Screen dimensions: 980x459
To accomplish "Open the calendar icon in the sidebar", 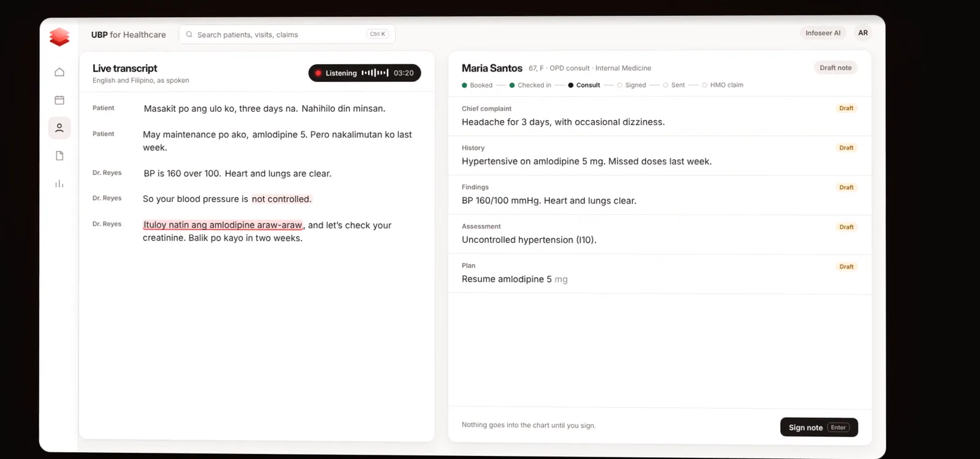I will [59, 100].
